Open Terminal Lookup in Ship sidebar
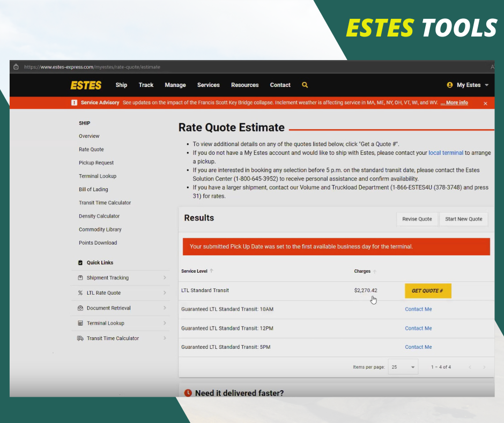The width and height of the screenshot is (504, 423). click(x=98, y=176)
